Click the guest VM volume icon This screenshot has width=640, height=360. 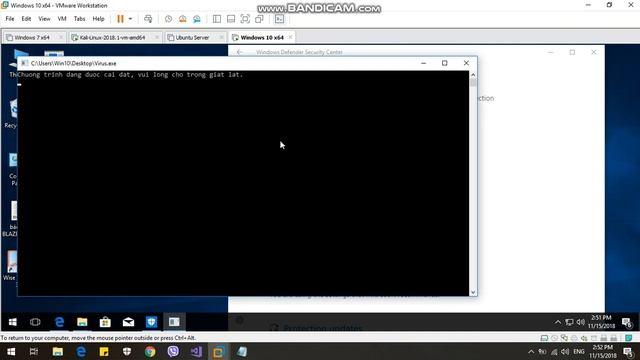tap(580, 322)
